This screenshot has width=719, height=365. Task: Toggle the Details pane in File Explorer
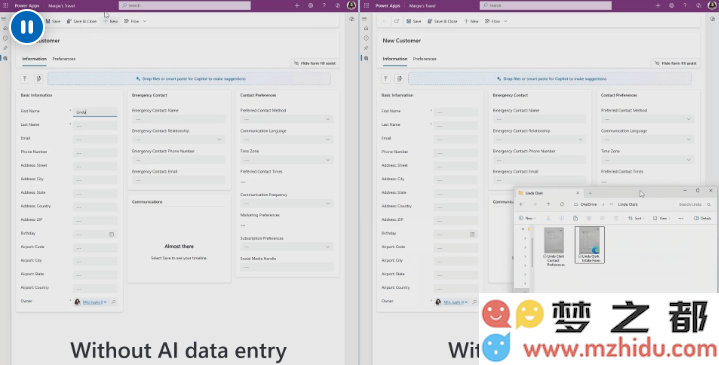pyautogui.click(x=703, y=218)
